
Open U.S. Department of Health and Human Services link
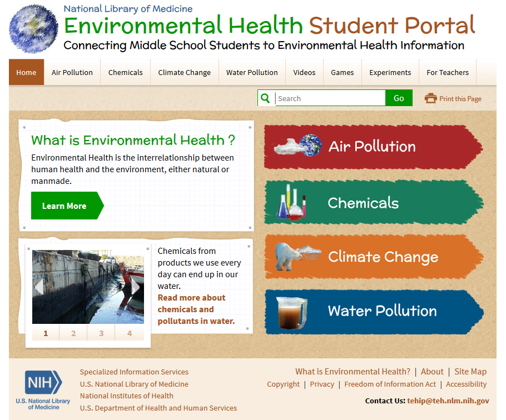coord(158,408)
